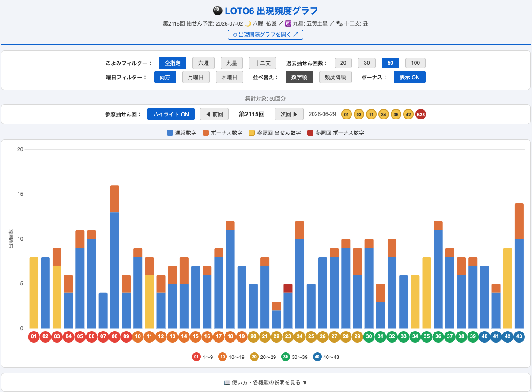This screenshot has width=532, height=392.
Task: Click axis number ball 18
Action: (x=230, y=337)
